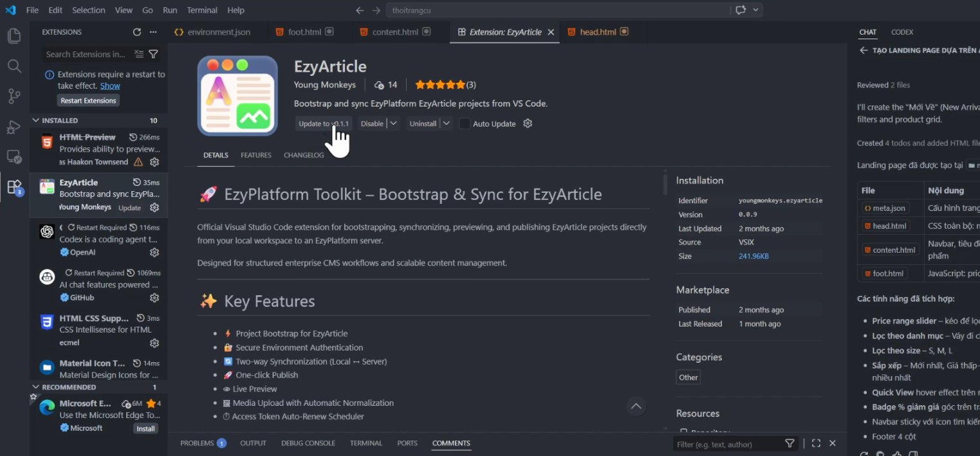
Task: Open settings gear next to Auto Update
Action: coord(528,123)
